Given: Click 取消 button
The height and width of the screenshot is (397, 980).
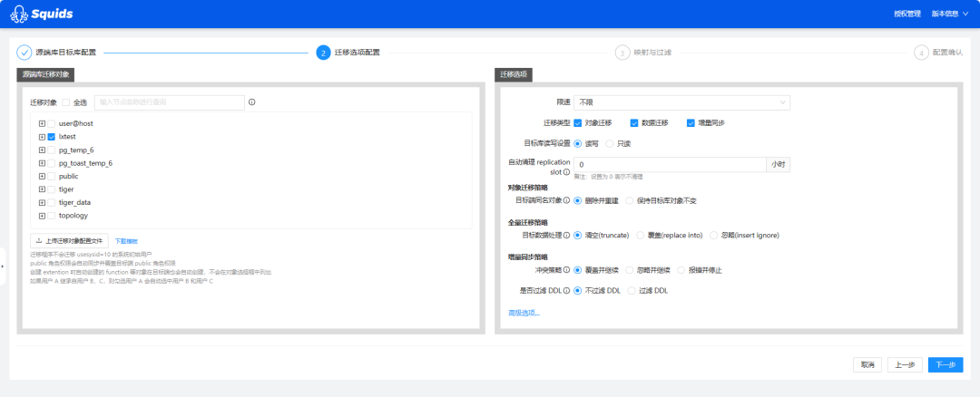Looking at the screenshot, I should point(867,364).
